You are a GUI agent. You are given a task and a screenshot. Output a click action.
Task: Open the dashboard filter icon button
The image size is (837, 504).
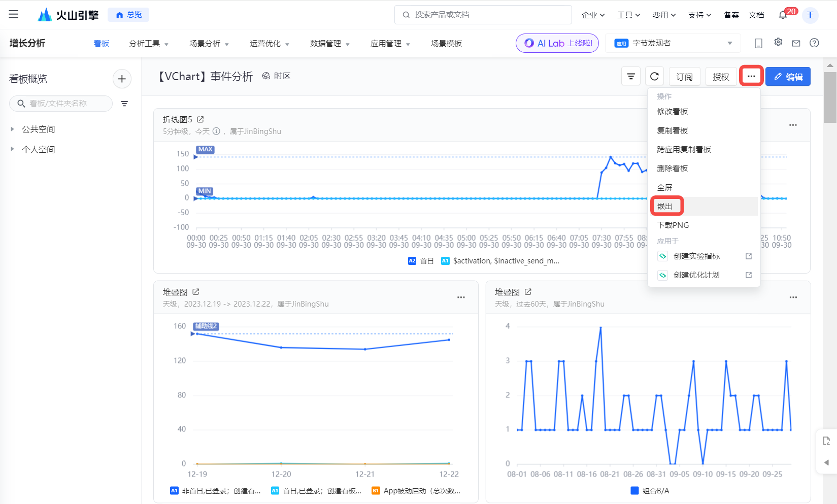tap(631, 77)
